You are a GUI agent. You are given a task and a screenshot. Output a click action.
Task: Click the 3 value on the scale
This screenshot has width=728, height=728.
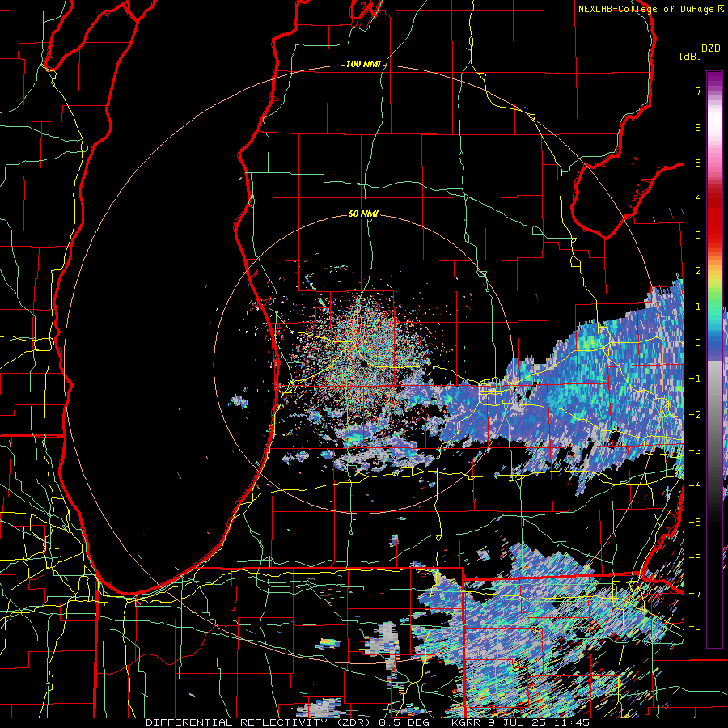tap(698, 235)
